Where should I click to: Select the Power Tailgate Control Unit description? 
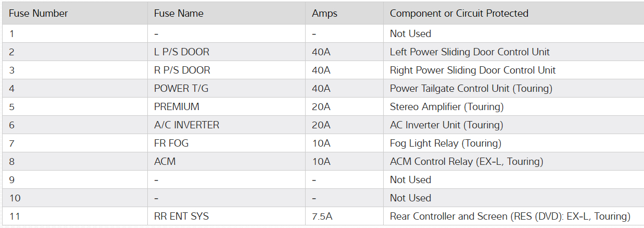coord(471,89)
